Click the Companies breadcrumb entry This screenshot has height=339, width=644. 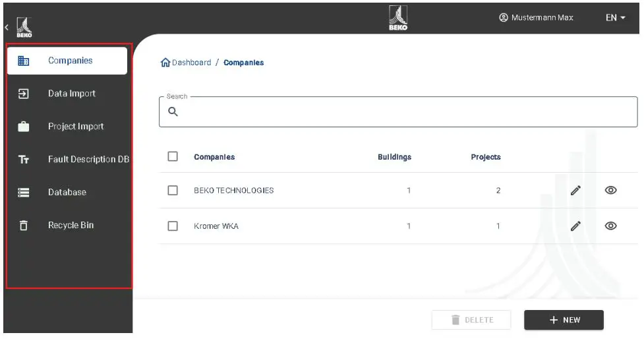pos(243,63)
